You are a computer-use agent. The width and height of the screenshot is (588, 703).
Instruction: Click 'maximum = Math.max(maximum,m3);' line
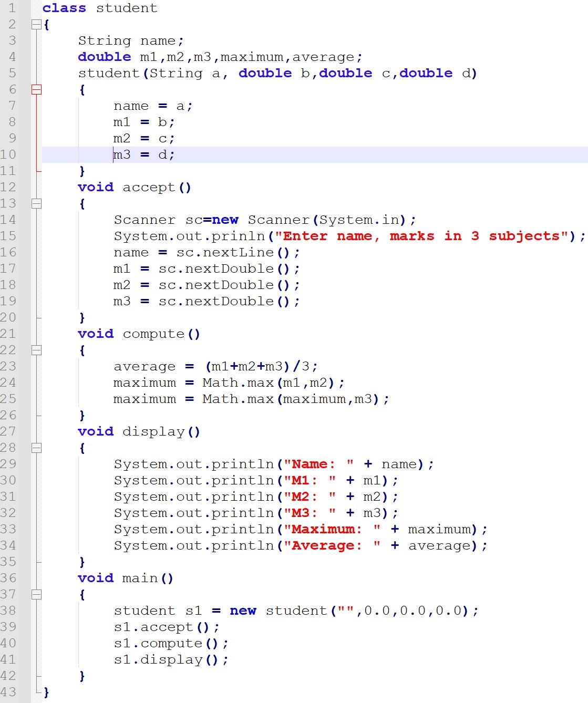(251, 399)
